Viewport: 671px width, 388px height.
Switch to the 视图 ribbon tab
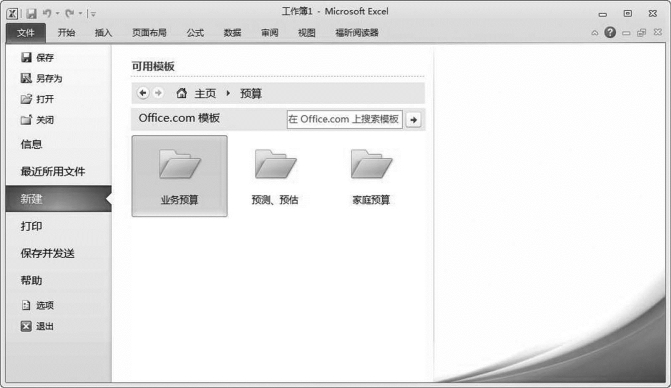307,33
